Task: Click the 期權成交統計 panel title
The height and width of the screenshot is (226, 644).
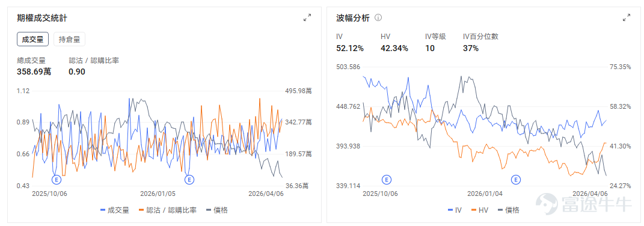Action: click(x=42, y=17)
